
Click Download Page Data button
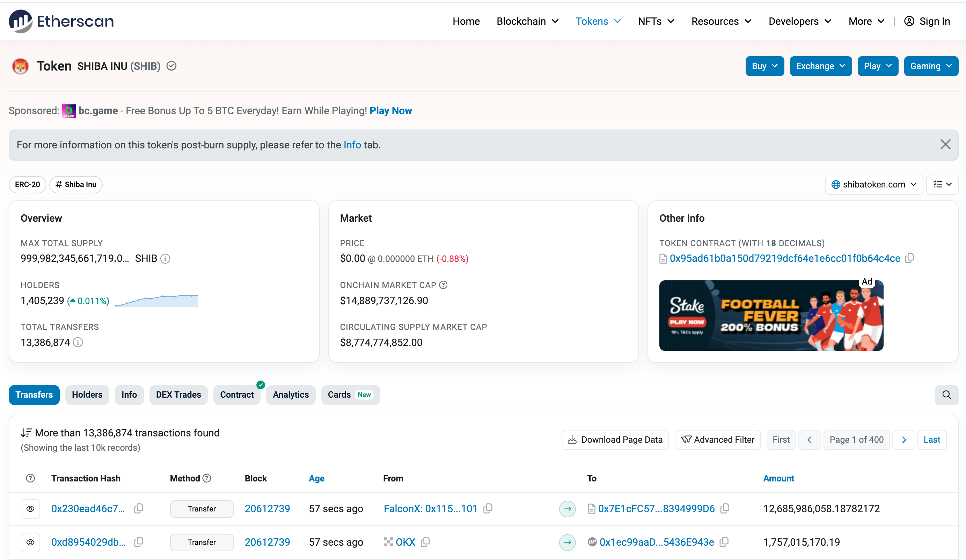click(615, 440)
